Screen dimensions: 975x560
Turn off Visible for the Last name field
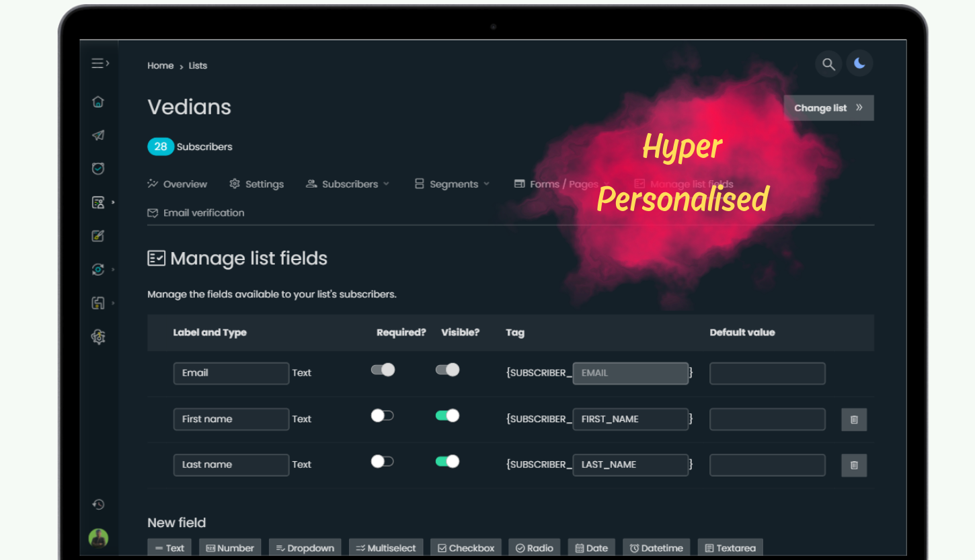[447, 461]
